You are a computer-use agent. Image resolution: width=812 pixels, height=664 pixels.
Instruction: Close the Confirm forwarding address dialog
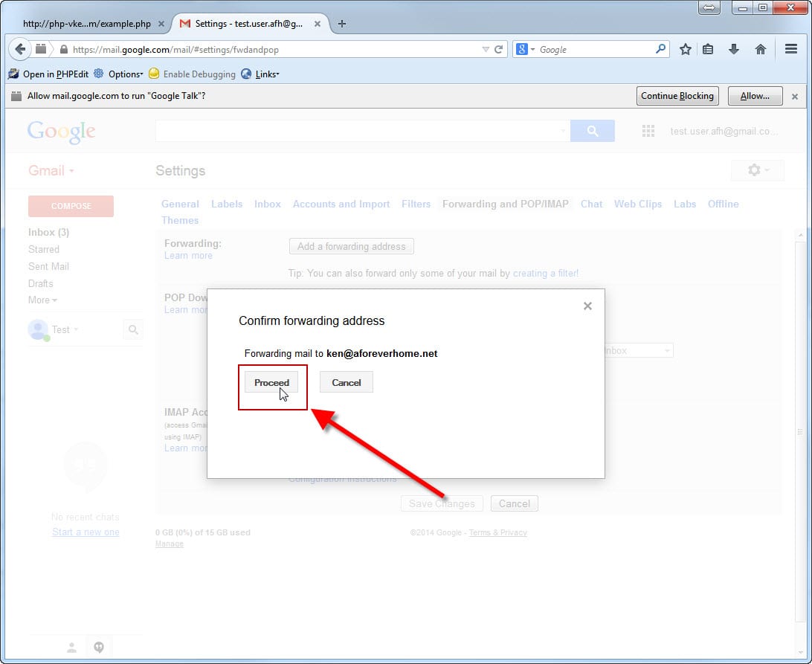[587, 306]
